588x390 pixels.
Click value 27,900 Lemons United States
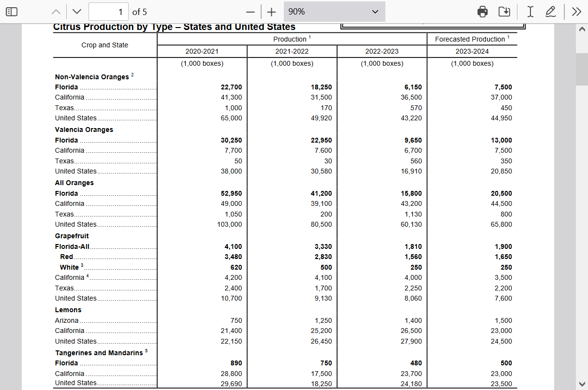(x=412, y=341)
